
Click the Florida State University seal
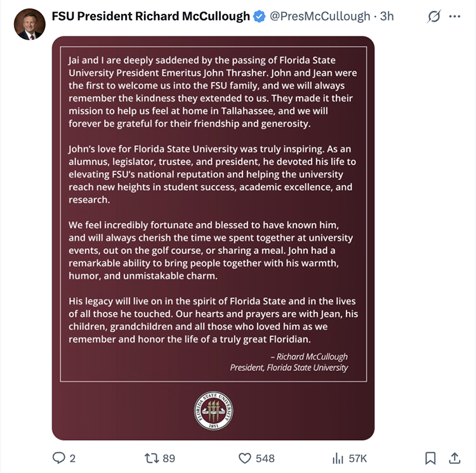(213, 410)
